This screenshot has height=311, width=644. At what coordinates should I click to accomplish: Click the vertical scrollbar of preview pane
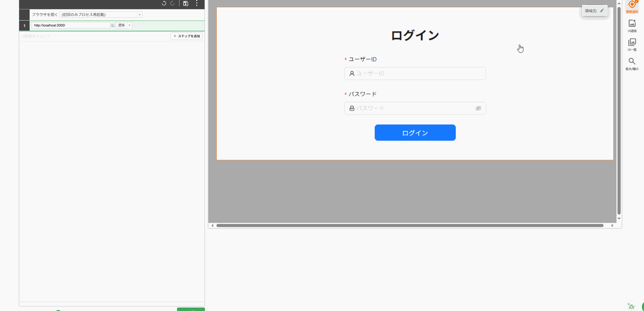pyautogui.click(x=619, y=111)
